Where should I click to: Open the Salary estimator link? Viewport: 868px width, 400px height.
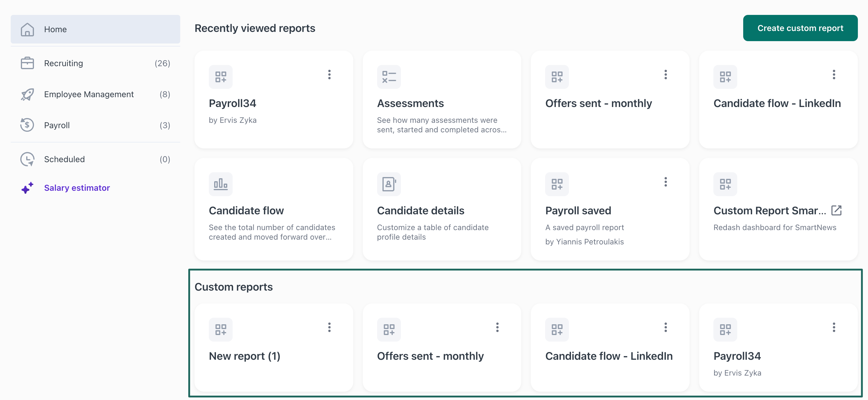(x=77, y=188)
